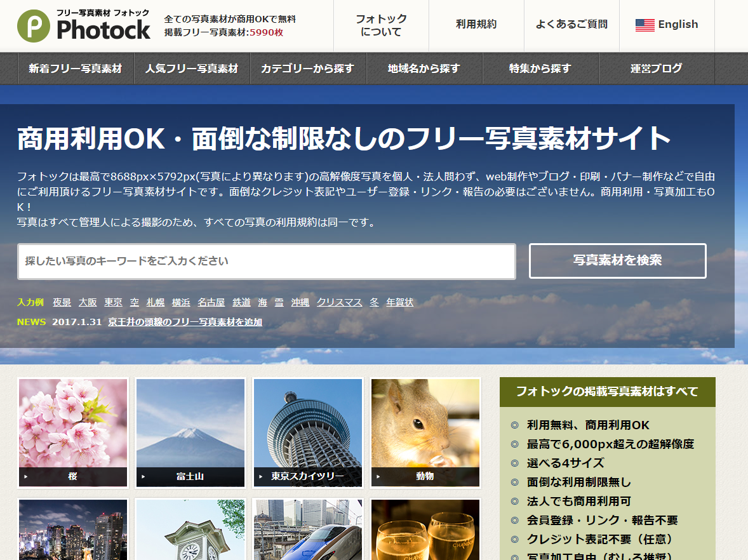Open the 桜 cherry blossom thumbnail
This screenshot has width=748, height=560.
(x=73, y=432)
